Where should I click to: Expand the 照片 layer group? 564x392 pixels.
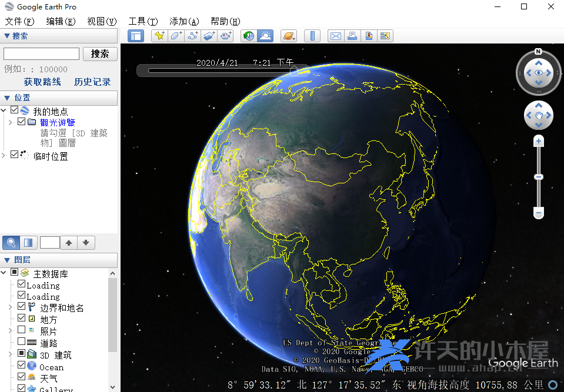pos(11,330)
